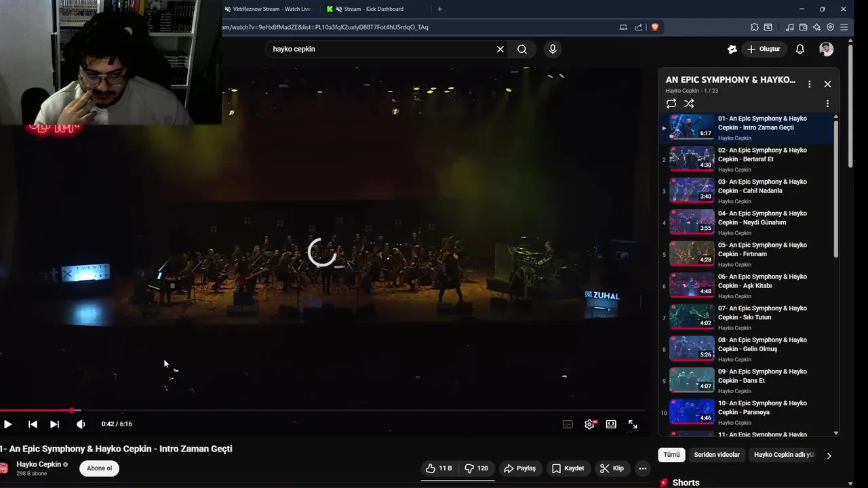The height and width of the screenshot is (488, 868).
Task: Open the browser hamburger main menu
Action: [x=844, y=27]
